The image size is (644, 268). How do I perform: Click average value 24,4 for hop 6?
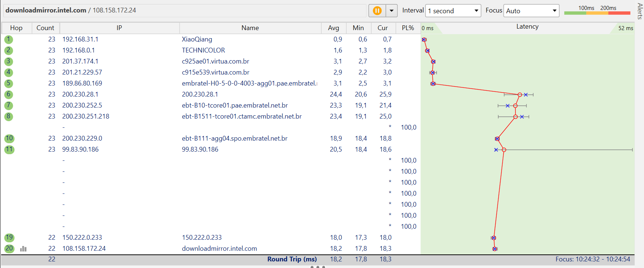coord(336,94)
